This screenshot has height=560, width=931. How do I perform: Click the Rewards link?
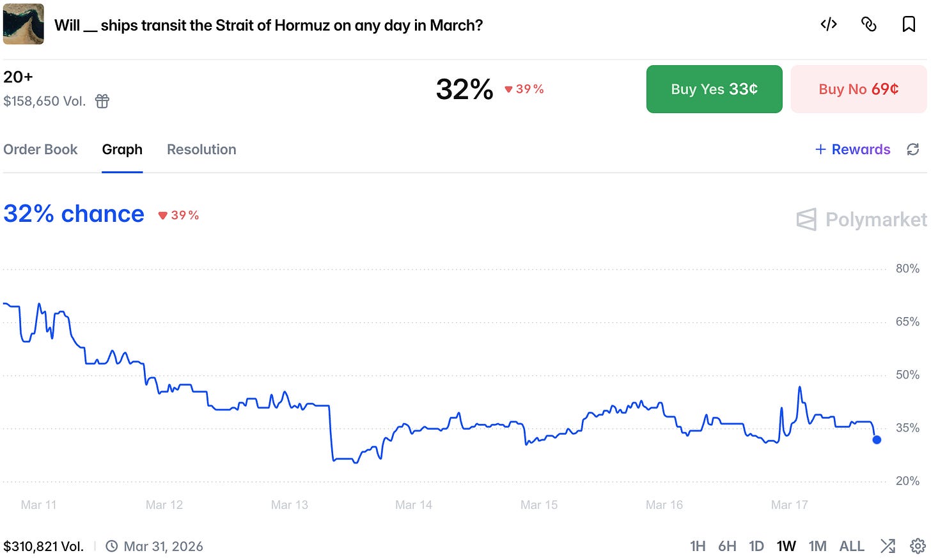pyautogui.click(x=853, y=150)
